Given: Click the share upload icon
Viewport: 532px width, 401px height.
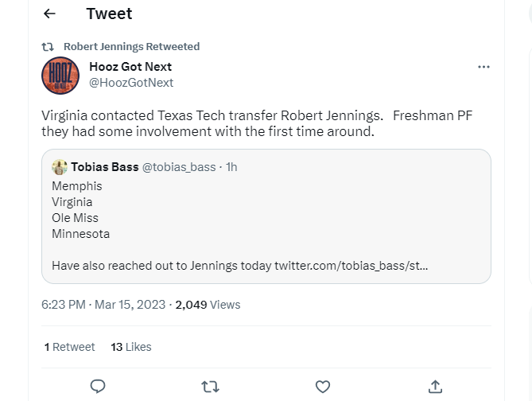Looking at the screenshot, I should (435, 387).
